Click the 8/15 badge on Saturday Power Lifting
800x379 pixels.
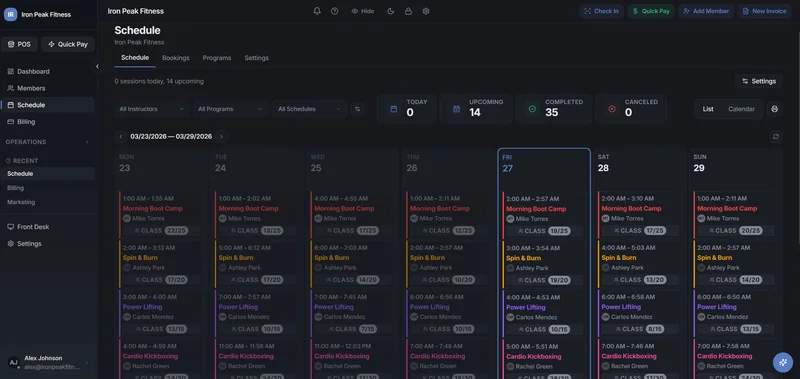[655, 330]
